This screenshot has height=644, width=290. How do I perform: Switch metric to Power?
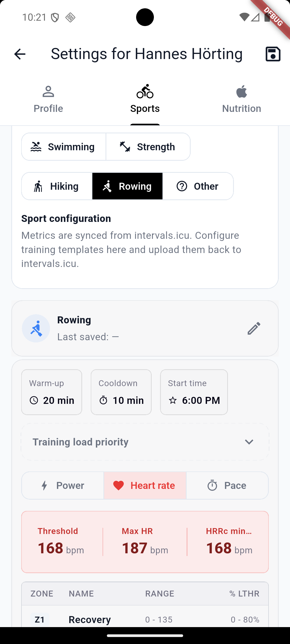tap(63, 485)
